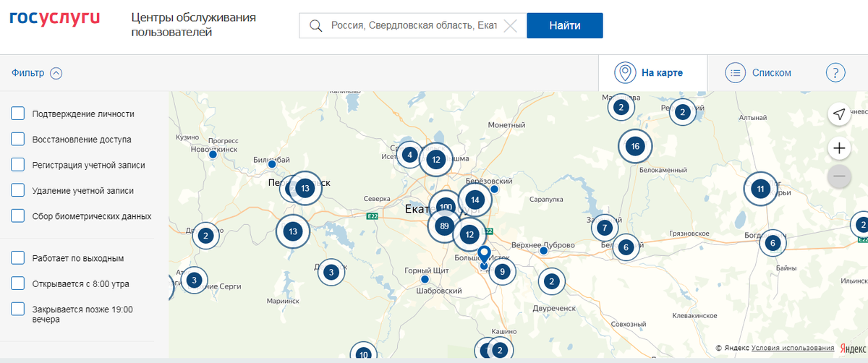Viewport: 868px width, 363px height.
Task: Open the 12 cluster next to the 4 cluster
Action: [x=435, y=160]
